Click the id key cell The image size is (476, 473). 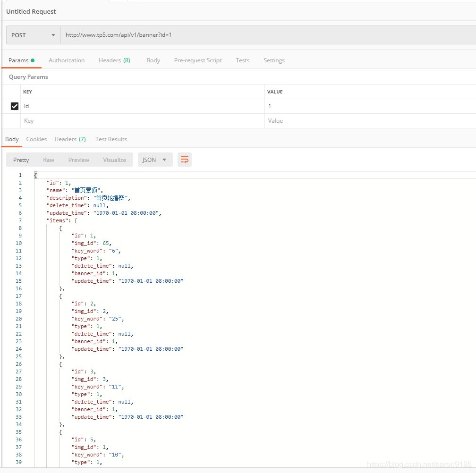(143, 106)
